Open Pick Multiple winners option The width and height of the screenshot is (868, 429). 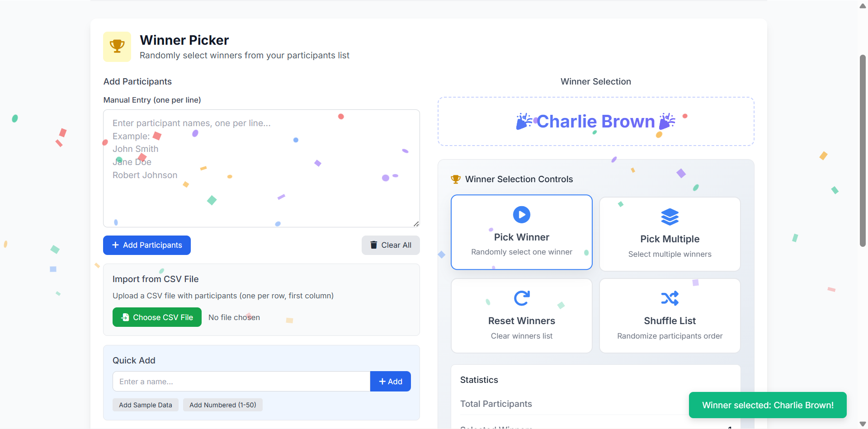pyautogui.click(x=670, y=234)
